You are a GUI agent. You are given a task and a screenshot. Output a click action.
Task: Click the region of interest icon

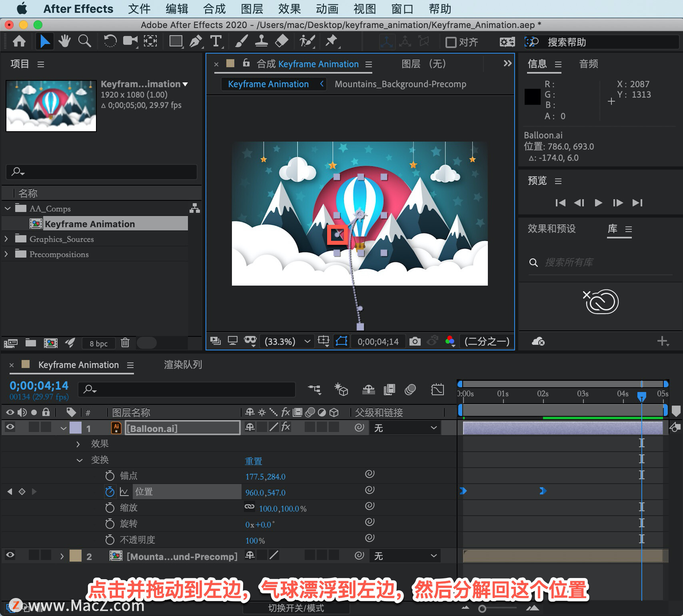click(323, 341)
